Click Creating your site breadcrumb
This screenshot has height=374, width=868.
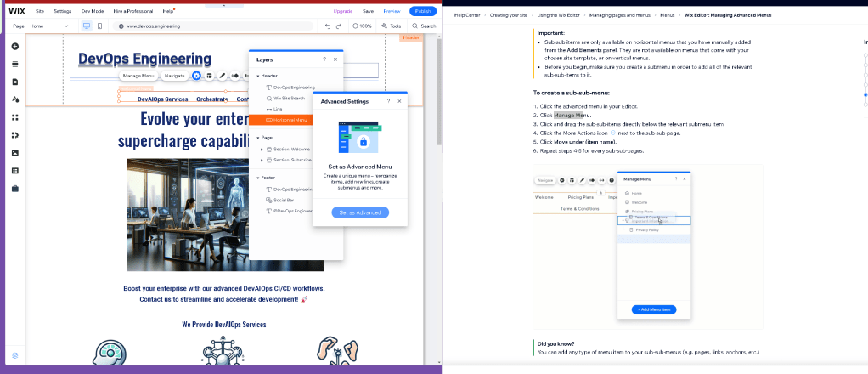coord(508,15)
